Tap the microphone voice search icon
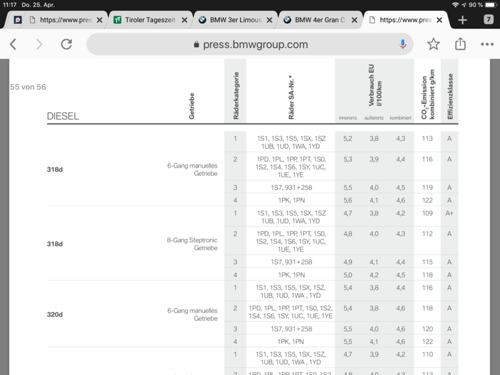 point(403,44)
